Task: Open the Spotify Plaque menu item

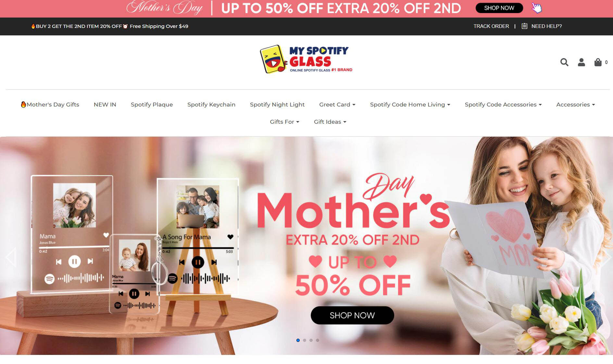Action: (152, 105)
